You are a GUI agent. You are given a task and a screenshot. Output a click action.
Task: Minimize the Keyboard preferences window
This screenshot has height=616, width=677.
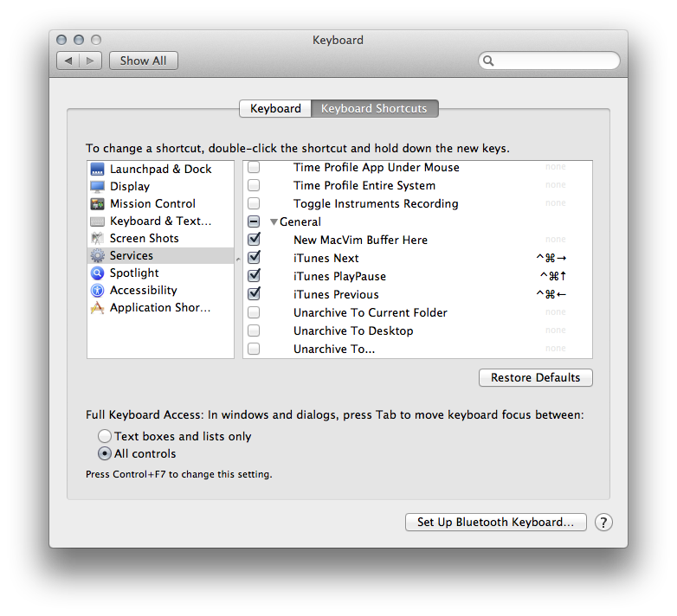pyautogui.click(x=79, y=40)
